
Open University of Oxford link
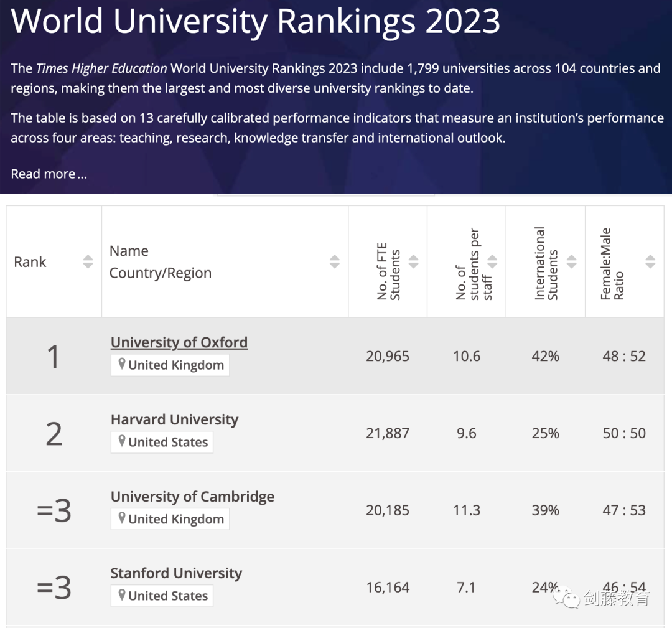pos(179,342)
